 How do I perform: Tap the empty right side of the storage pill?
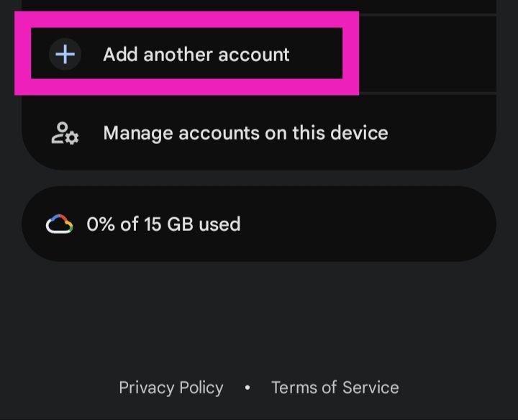[403, 224]
